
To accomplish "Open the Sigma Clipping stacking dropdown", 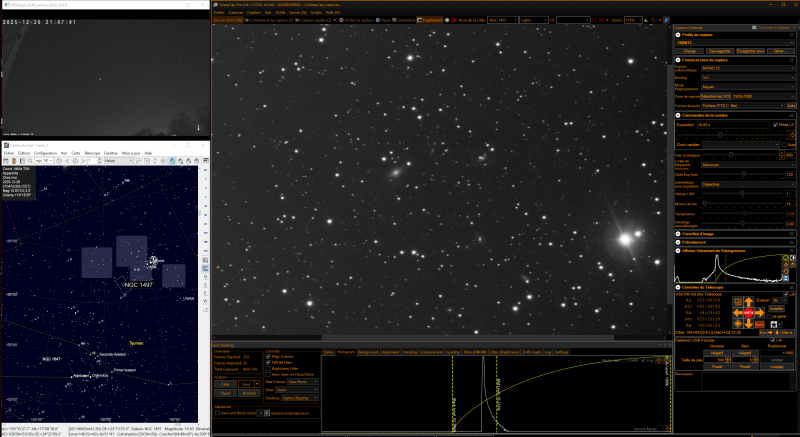I will coord(299,398).
